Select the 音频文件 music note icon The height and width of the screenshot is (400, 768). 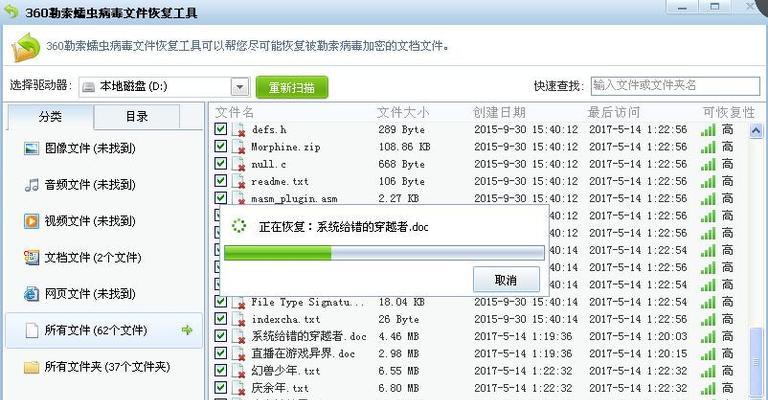coord(31,185)
